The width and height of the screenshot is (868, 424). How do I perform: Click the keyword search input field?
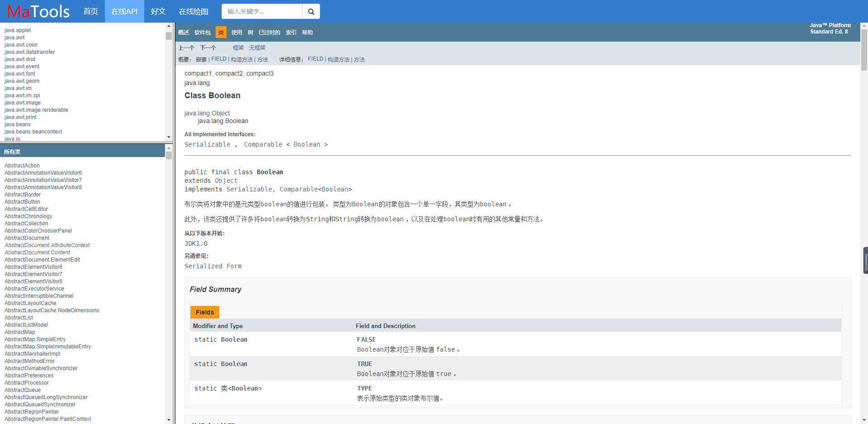(x=262, y=11)
